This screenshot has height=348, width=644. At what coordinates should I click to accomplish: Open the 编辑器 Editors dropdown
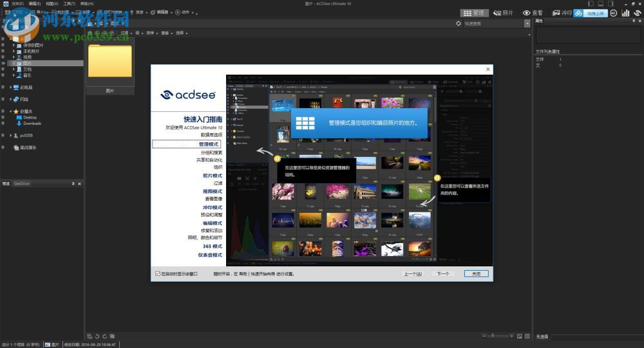coord(162,12)
